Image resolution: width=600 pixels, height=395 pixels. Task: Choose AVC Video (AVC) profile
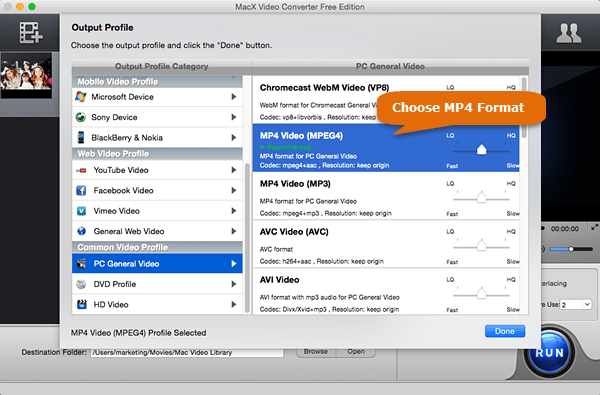click(x=386, y=243)
